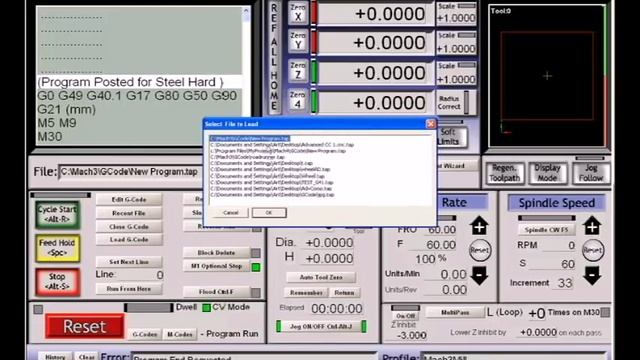Click Auto Tool Zero
This screenshot has height=360, width=640.
tap(321, 277)
